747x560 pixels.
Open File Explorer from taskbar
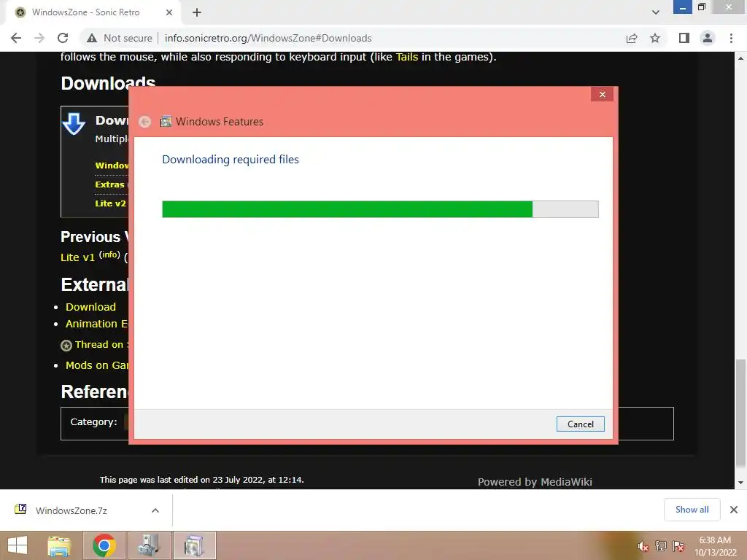[59, 545]
